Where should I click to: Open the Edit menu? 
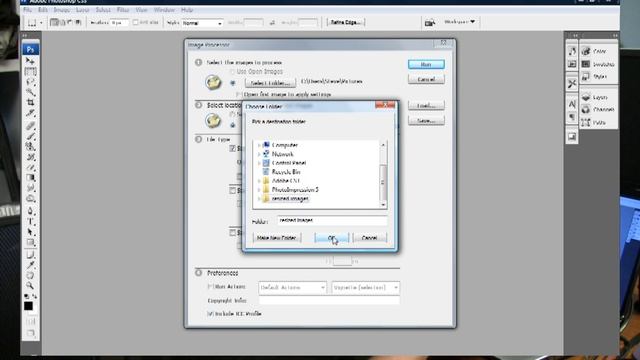(x=42, y=10)
